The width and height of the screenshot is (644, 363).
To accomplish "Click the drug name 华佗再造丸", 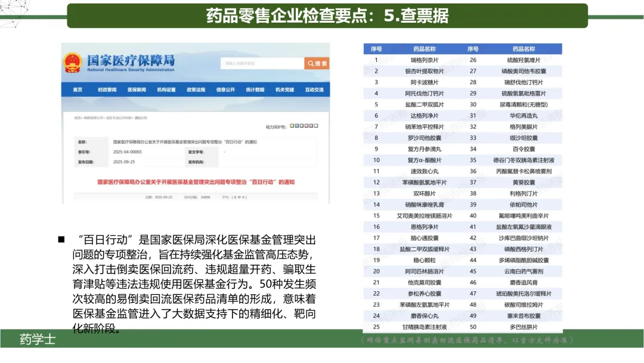I will [524, 115].
